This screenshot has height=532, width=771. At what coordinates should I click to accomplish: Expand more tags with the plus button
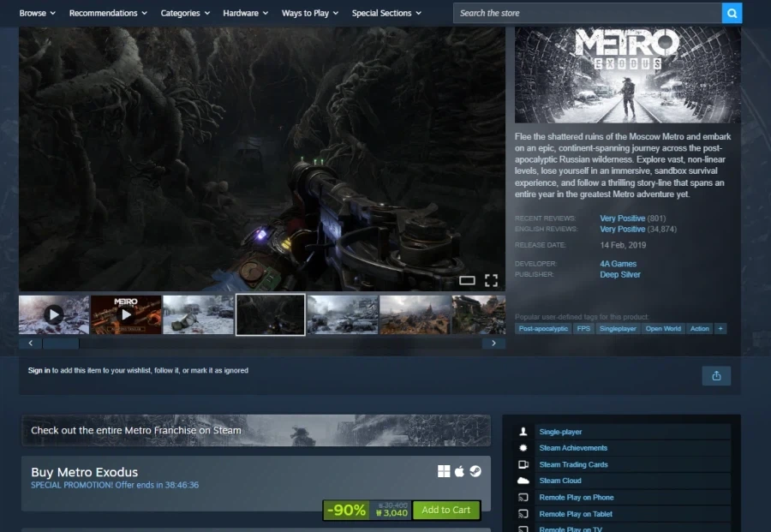(720, 328)
